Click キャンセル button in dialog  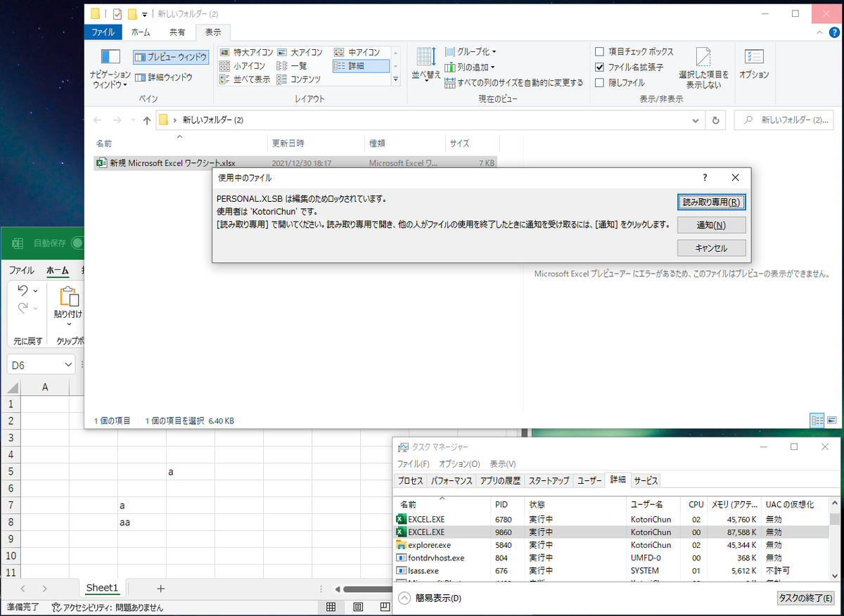711,248
